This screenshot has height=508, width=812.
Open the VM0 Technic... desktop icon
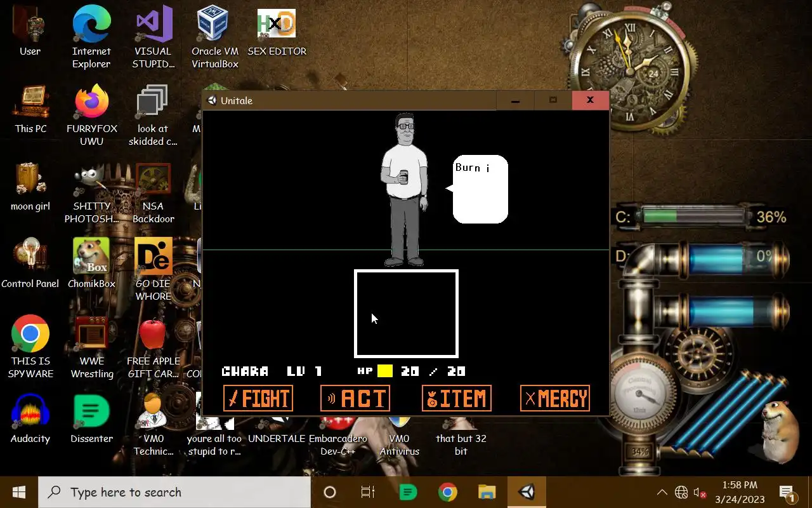click(x=153, y=424)
